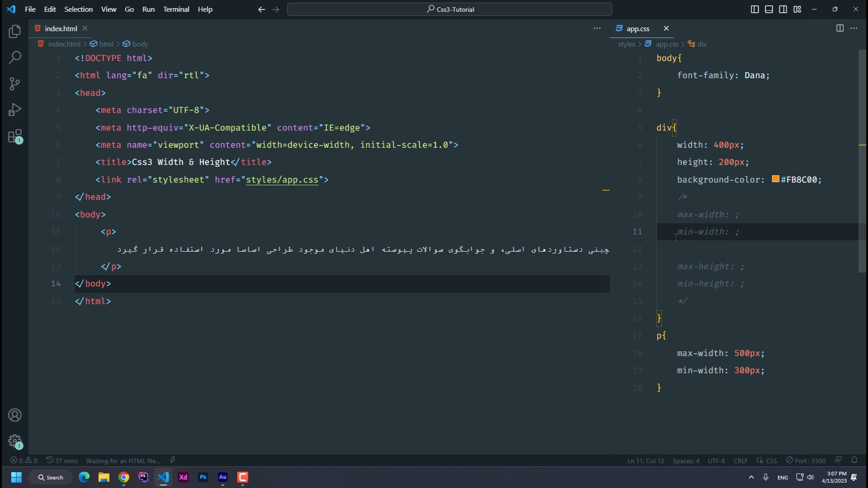Toggle the primary side bar layout
The height and width of the screenshot is (488, 868).
click(x=755, y=9)
